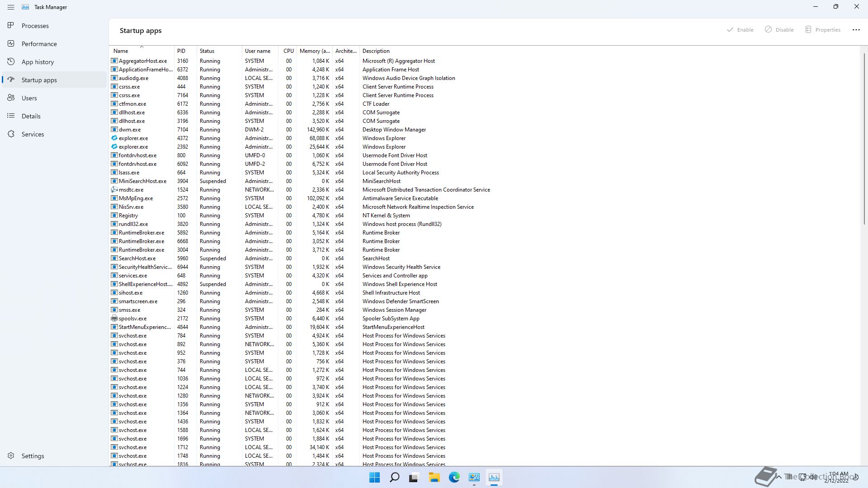
Task: Switch to the Startup apps tab
Action: (54, 80)
